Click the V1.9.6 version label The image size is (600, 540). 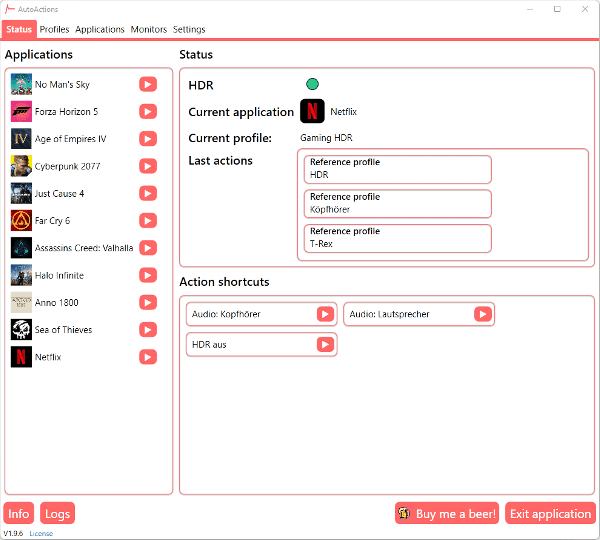tap(13, 533)
